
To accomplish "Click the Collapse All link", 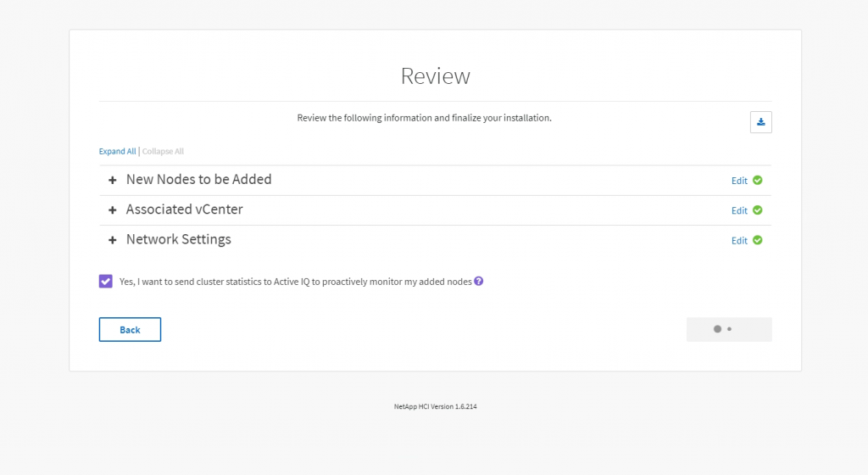I will pos(163,151).
